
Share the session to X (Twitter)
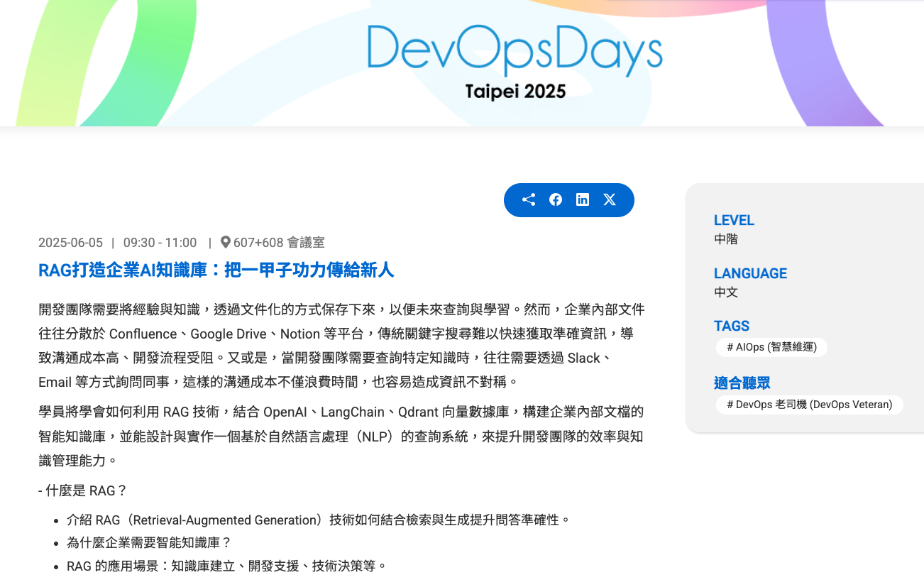click(609, 199)
